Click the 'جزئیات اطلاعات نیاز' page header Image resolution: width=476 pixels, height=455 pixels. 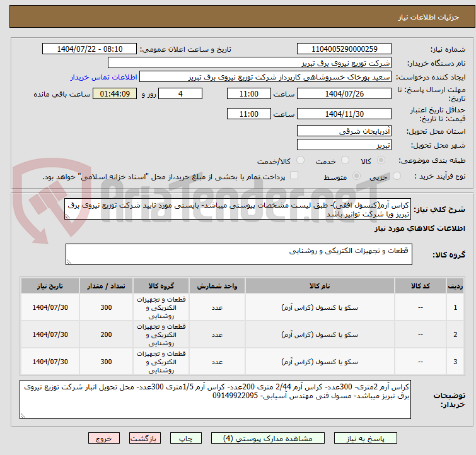click(x=428, y=17)
